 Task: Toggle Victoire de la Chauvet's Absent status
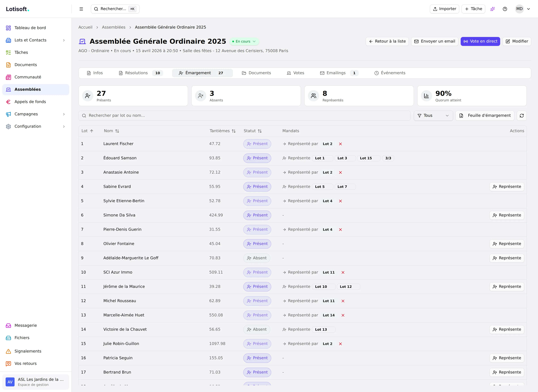tap(257, 330)
